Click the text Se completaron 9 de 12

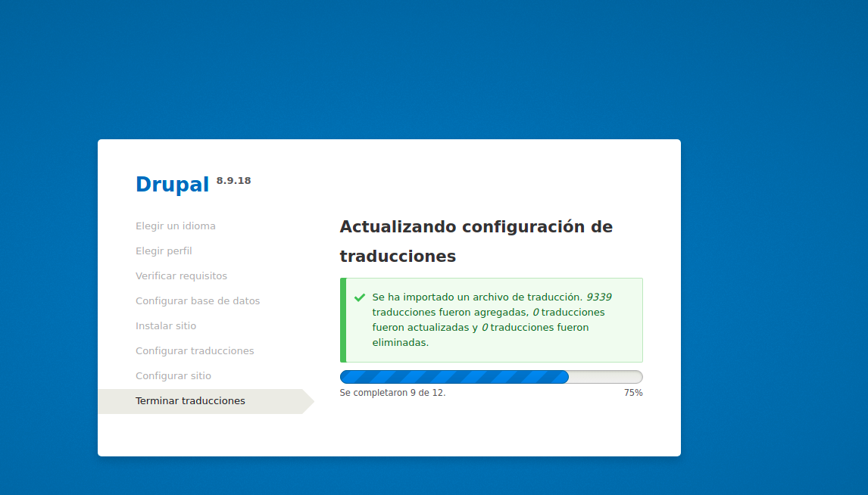tap(393, 393)
